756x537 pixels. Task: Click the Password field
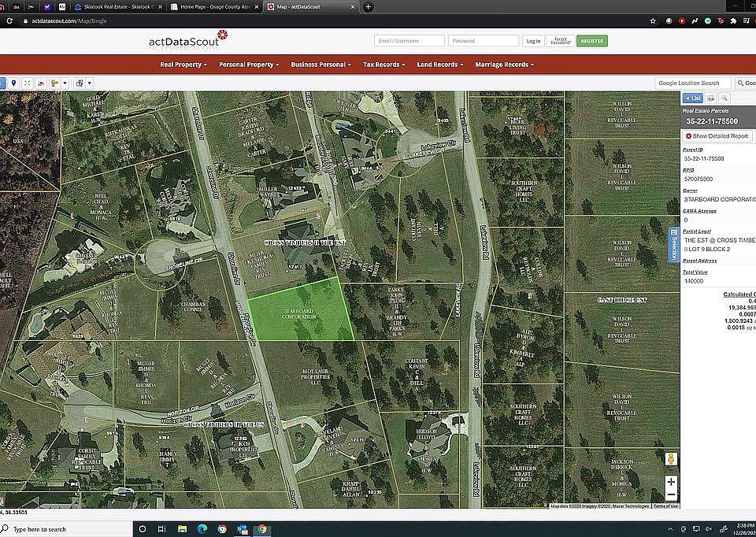[484, 40]
